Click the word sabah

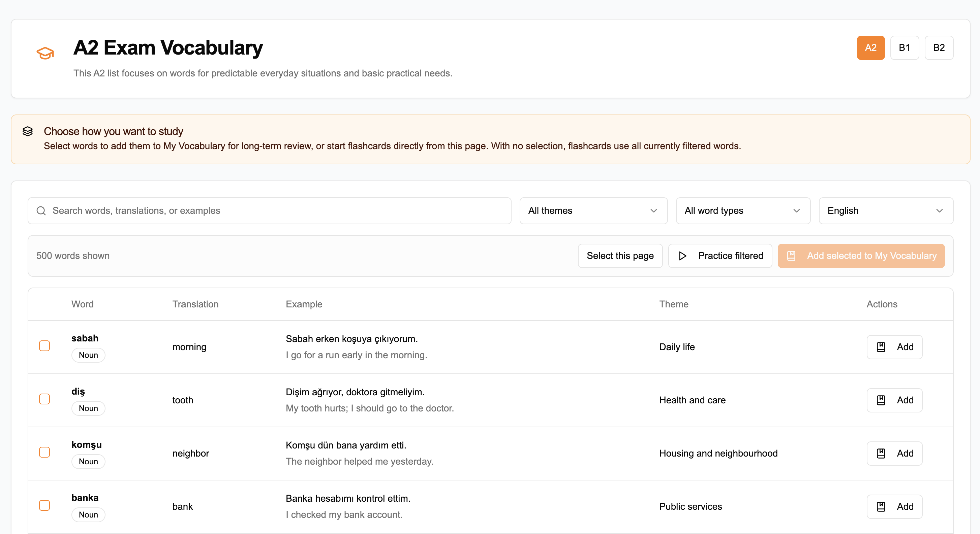click(x=85, y=338)
